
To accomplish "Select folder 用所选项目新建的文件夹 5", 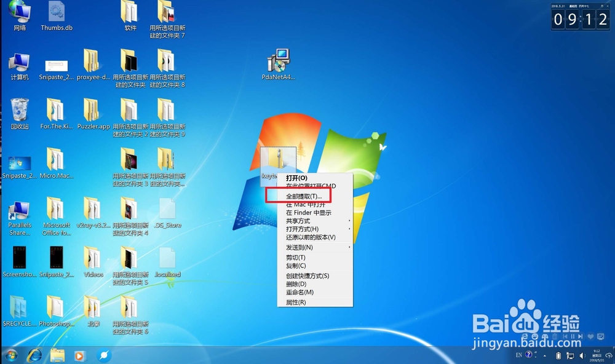I will coord(130,266).
